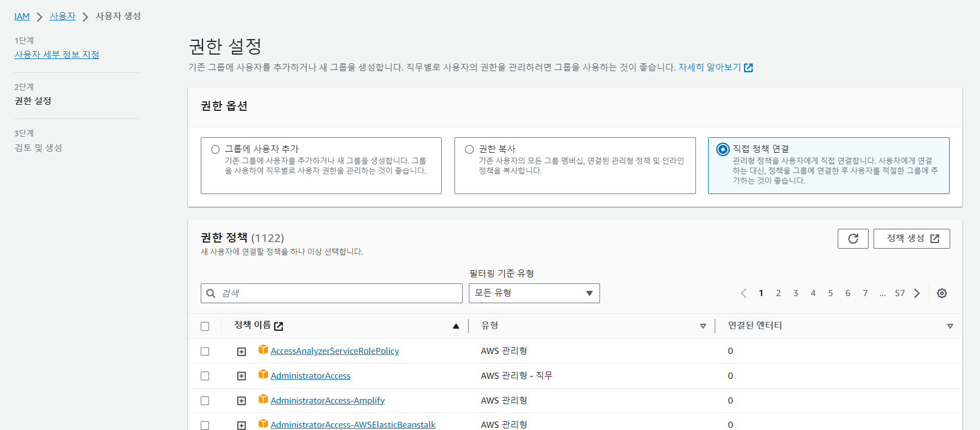Go to next page of policies
Viewport: 980px width, 430px height.
click(x=917, y=293)
